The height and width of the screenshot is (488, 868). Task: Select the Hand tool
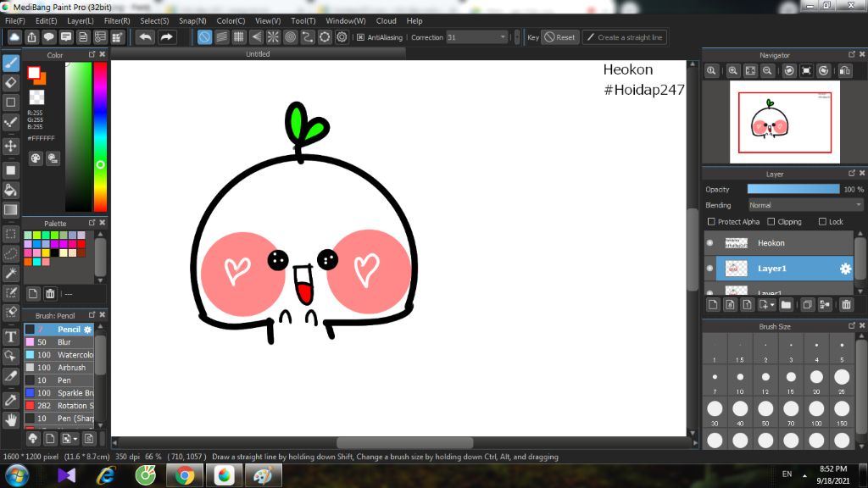tap(10, 420)
